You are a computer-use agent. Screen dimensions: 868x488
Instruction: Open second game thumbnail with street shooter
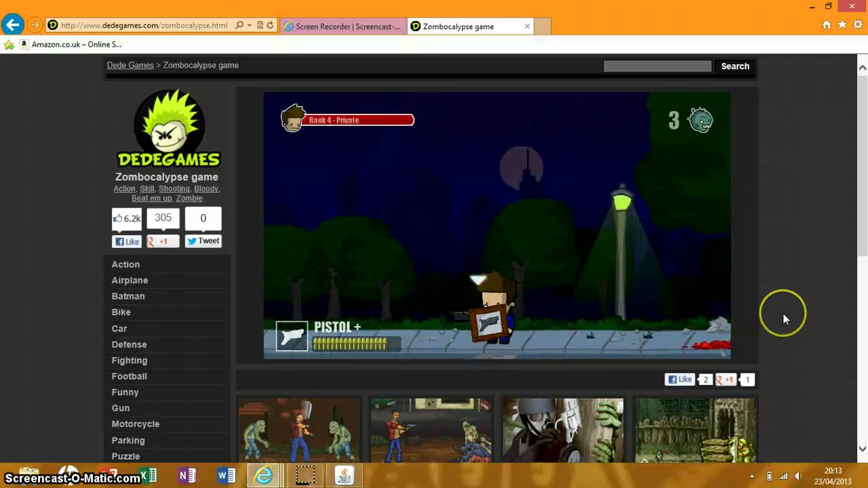point(431,430)
